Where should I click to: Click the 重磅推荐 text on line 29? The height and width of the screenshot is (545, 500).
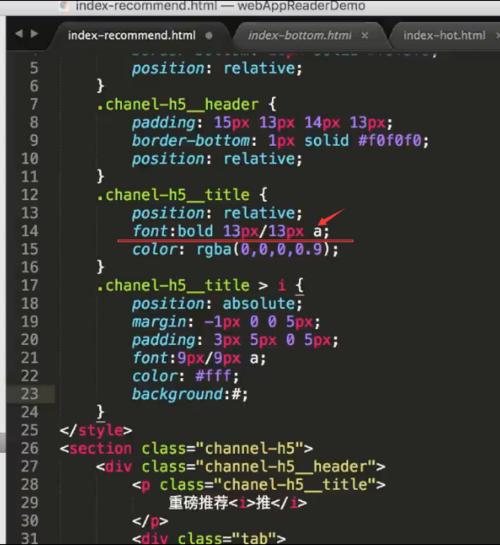(198, 503)
